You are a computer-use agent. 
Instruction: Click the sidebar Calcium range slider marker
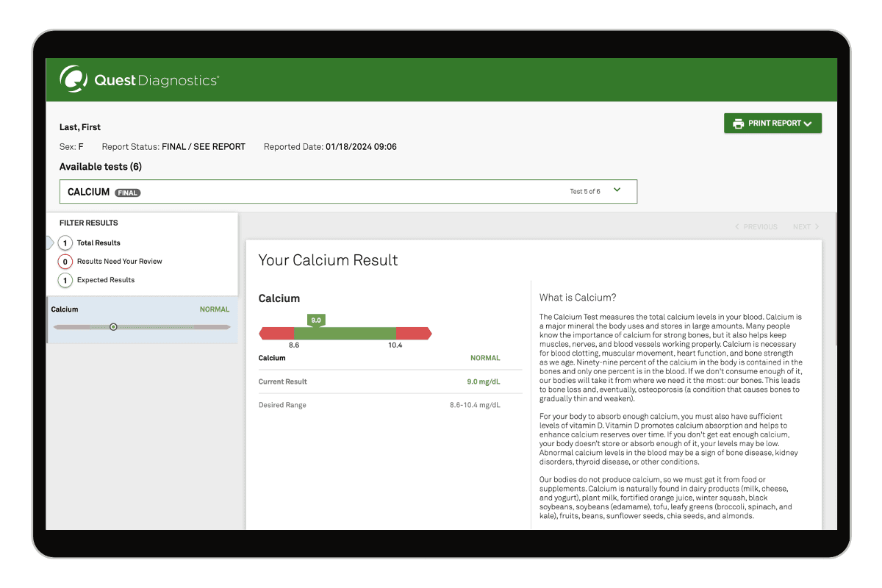[x=113, y=326]
